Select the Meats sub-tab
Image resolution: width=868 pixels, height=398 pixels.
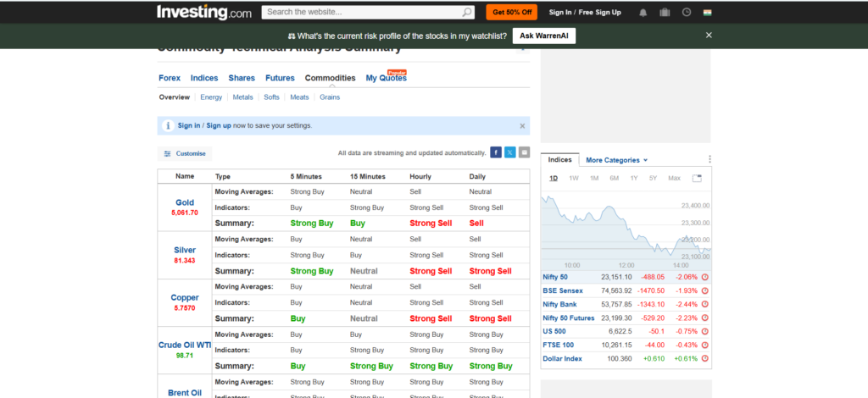pyautogui.click(x=299, y=97)
